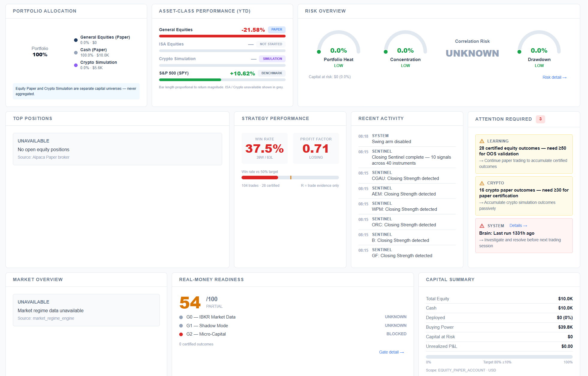Click the Cash (Paper) legend dot
Screen dimensions: 588x376
[x=76, y=53]
